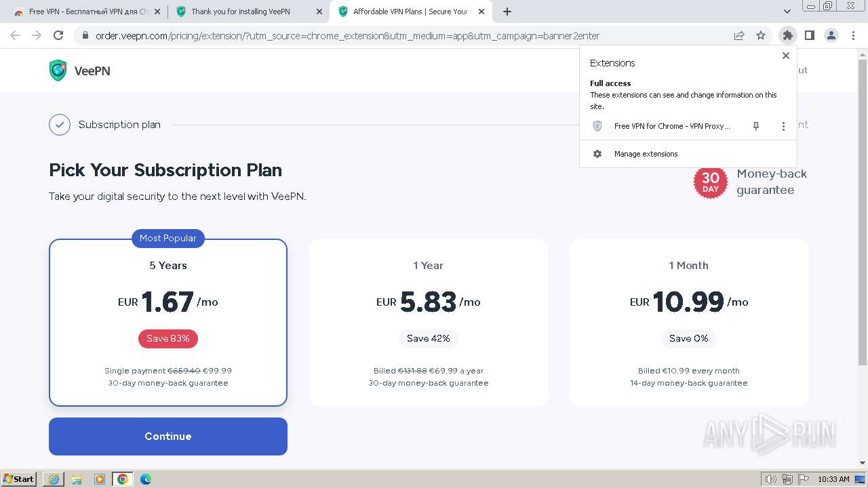Go back using the browser back arrow
The width and height of the screenshot is (868, 488).
point(15,35)
